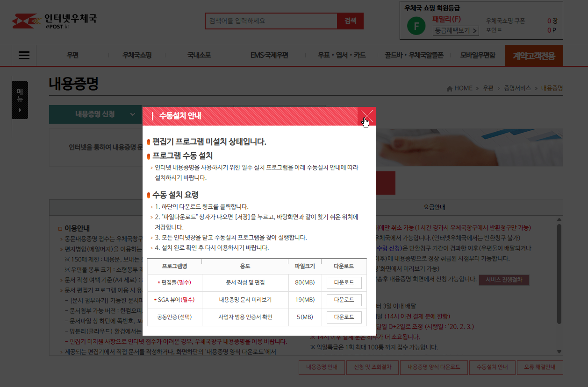The width and height of the screenshot is (588, 387).
Task: Click the 서비스 진행절차 button
Action: pos(504,280)
